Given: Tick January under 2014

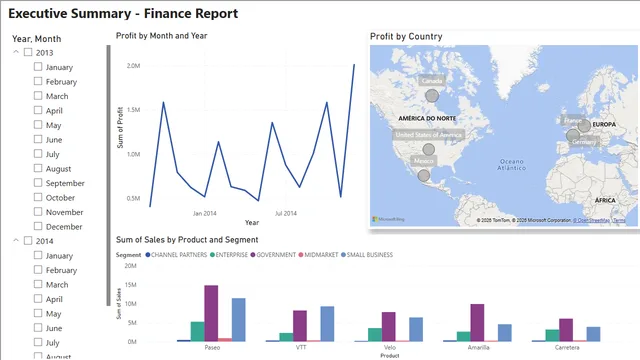Looking at the screenshot, I should click(x=38, y=255).
